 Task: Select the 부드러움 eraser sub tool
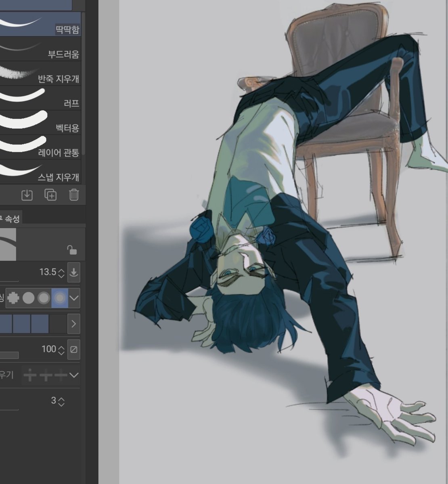pos(40,49)
